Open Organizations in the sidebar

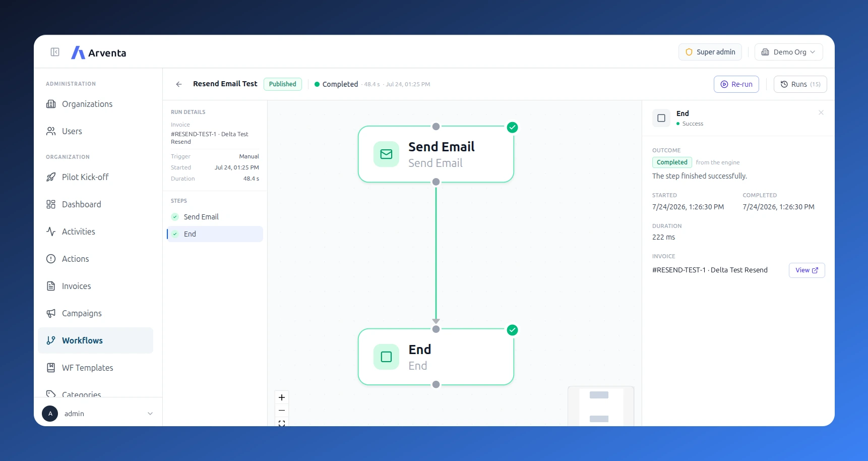point(96,104)
